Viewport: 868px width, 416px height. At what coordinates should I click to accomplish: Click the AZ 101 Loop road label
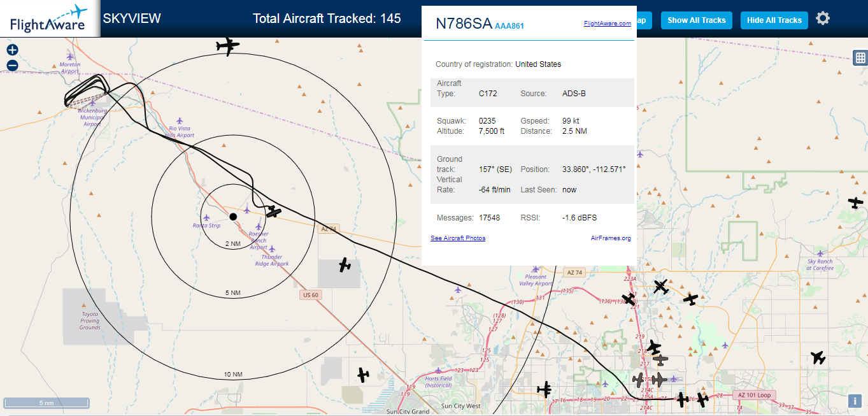[754, 395]
